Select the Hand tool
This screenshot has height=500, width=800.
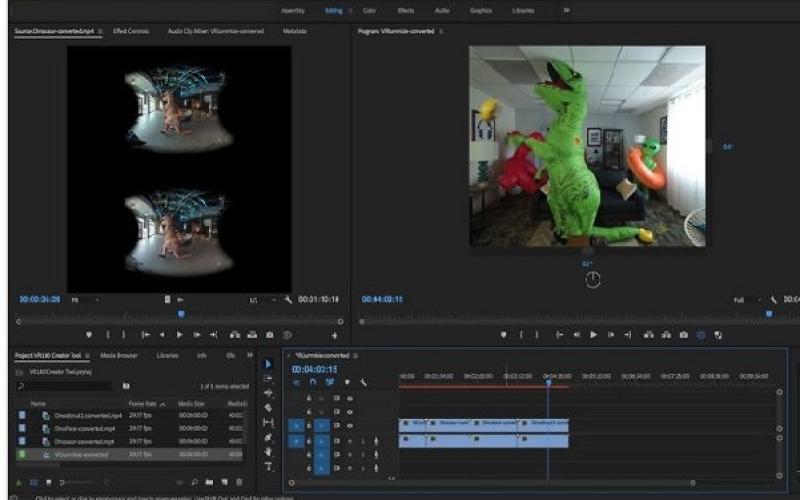(x=268, y=452)
